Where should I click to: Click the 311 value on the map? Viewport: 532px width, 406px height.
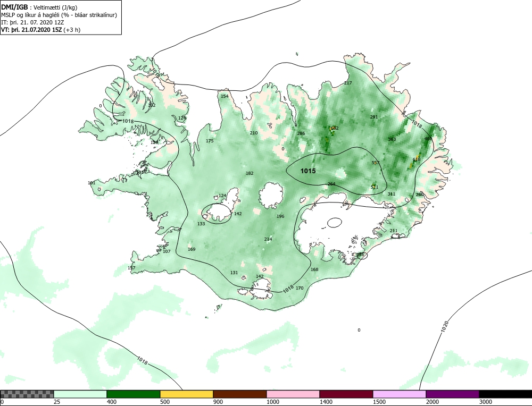point(392,194)
